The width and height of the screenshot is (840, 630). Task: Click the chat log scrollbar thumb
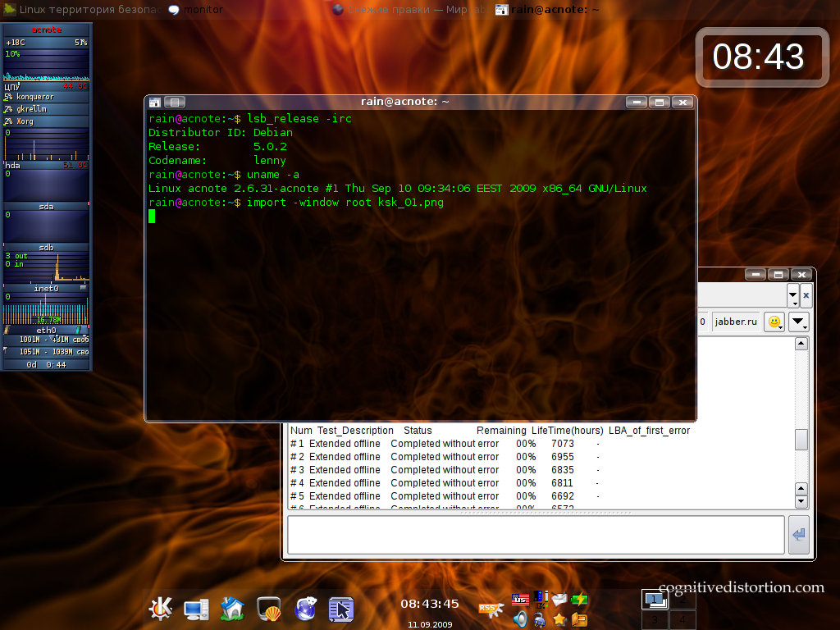[x=801, y=440]
